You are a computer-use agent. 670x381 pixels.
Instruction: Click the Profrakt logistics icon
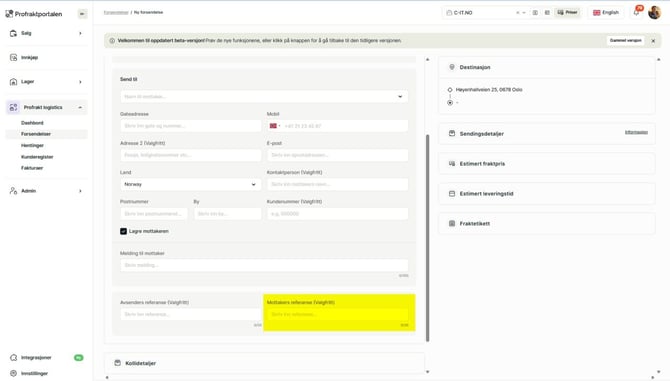pyautogui.click(x=13, y=107)
